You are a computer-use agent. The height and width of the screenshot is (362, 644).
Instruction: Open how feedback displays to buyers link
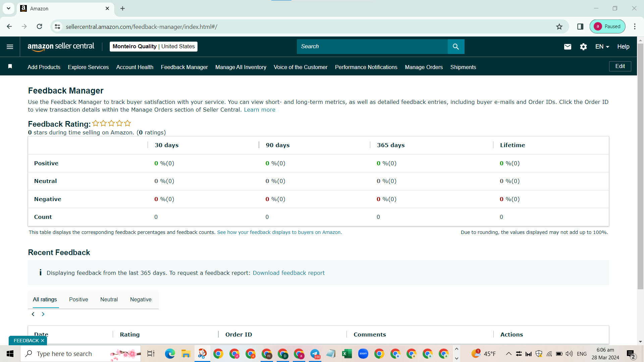coord(279,232)
